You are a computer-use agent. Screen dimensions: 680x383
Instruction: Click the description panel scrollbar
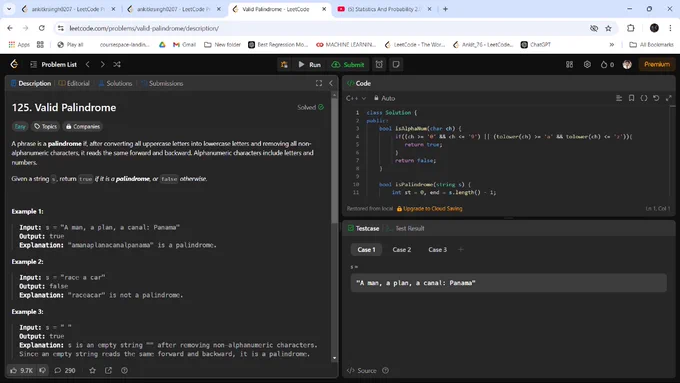[x=334, y=160]
